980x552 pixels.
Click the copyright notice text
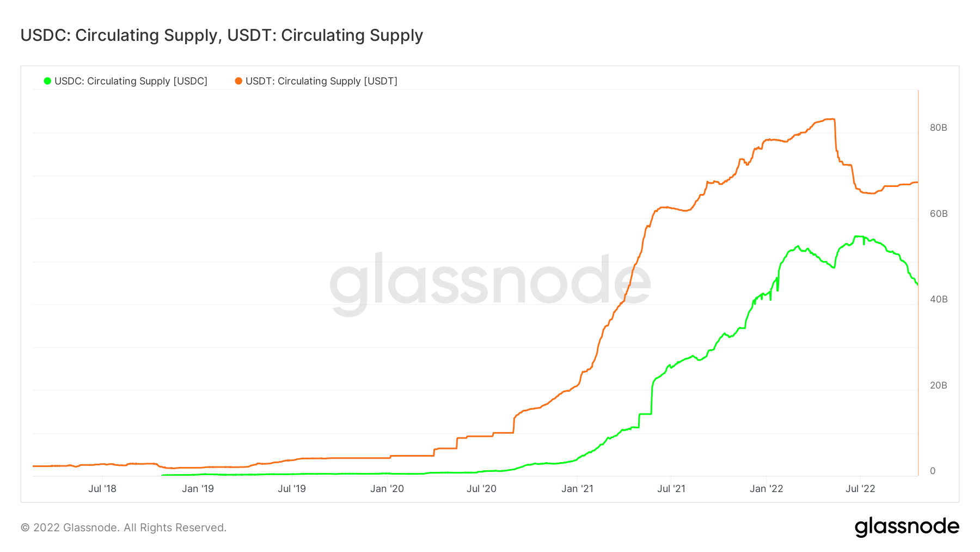[124, 527]
